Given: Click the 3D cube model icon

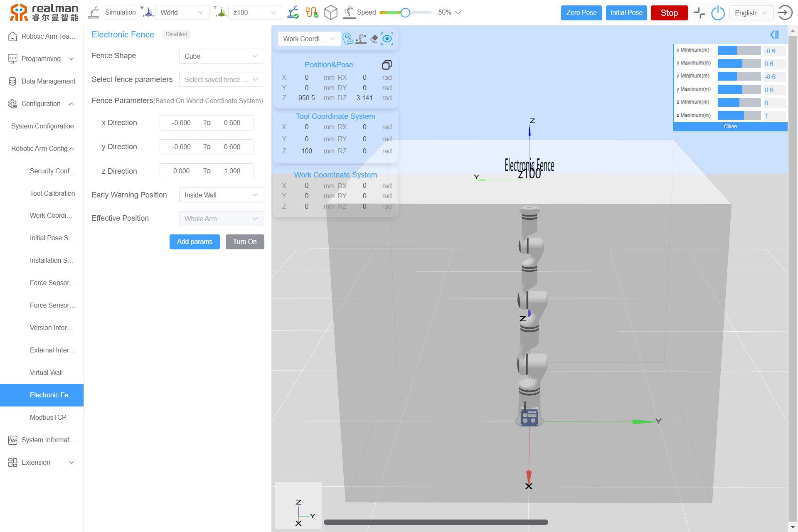Looking at the screenshot, I should tap(330, 12).
